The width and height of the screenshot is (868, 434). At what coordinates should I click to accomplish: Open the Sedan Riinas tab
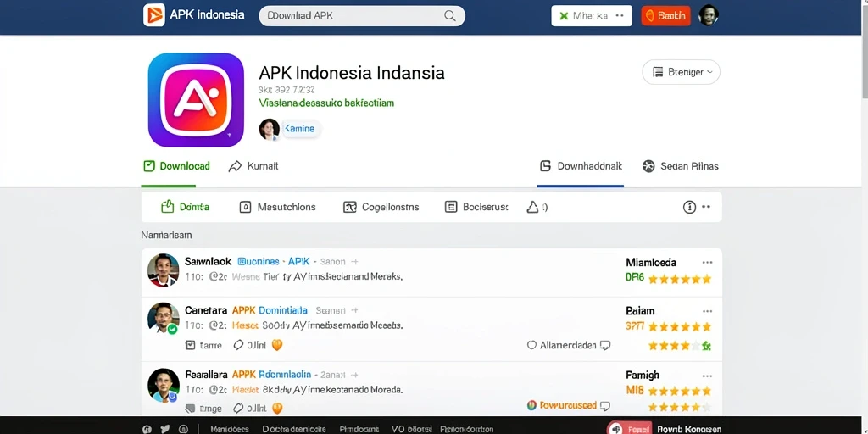pos(681,166)
